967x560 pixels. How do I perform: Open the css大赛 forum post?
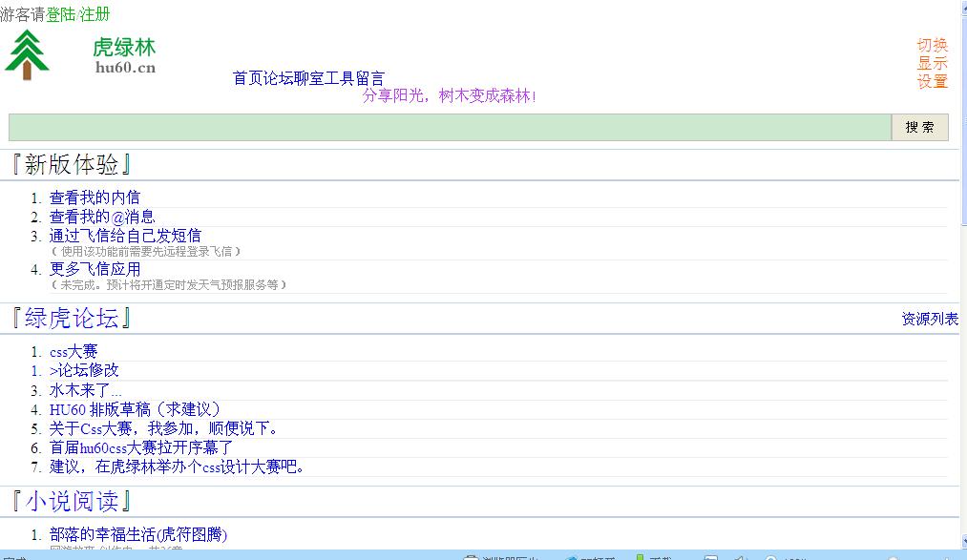point(74,352)
